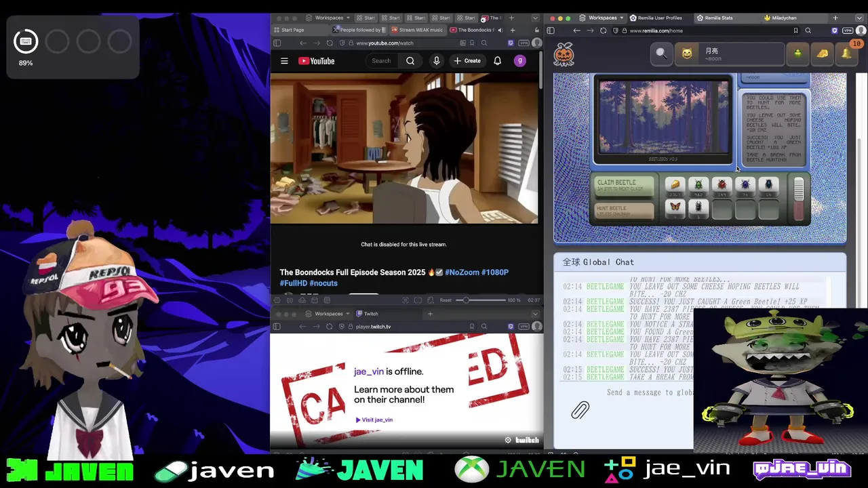Click the YouTube address bar URL
The height and width of the screenshot is (488, 868).
point(384,43)
